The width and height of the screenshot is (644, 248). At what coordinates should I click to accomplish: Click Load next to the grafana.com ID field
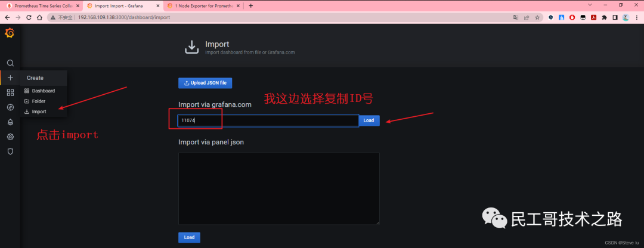(369, 120)
